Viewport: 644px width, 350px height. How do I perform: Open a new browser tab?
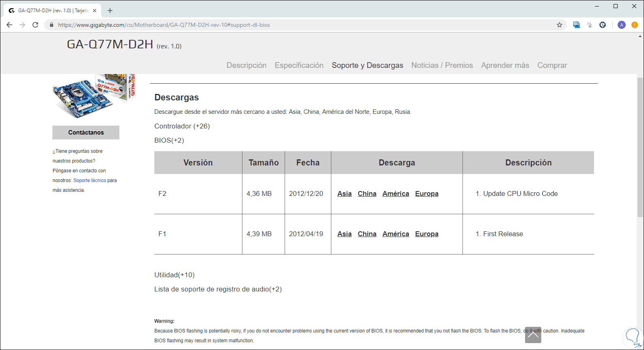pos(110,11)
